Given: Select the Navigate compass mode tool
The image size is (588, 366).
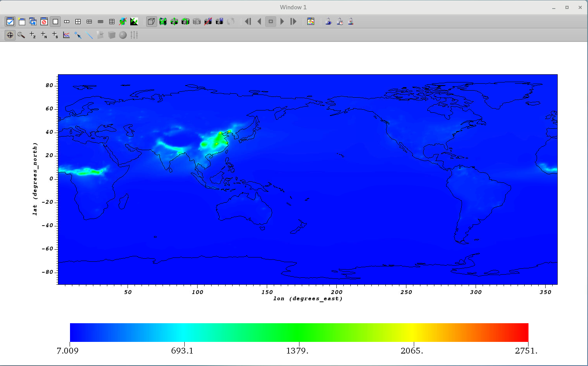Looking at the screenshot, I should [10, 35].
